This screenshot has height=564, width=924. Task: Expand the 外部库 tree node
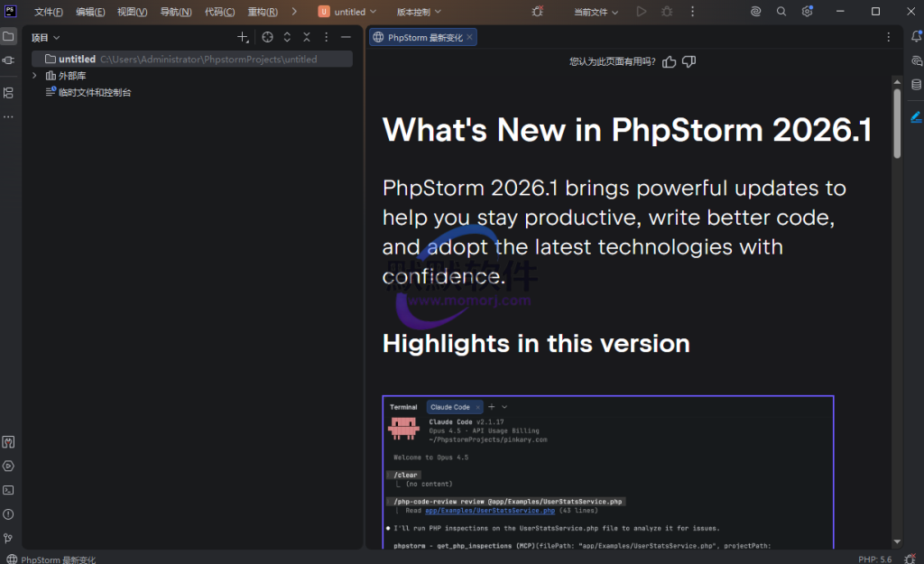pyautogui.click(x=34, y=76)
